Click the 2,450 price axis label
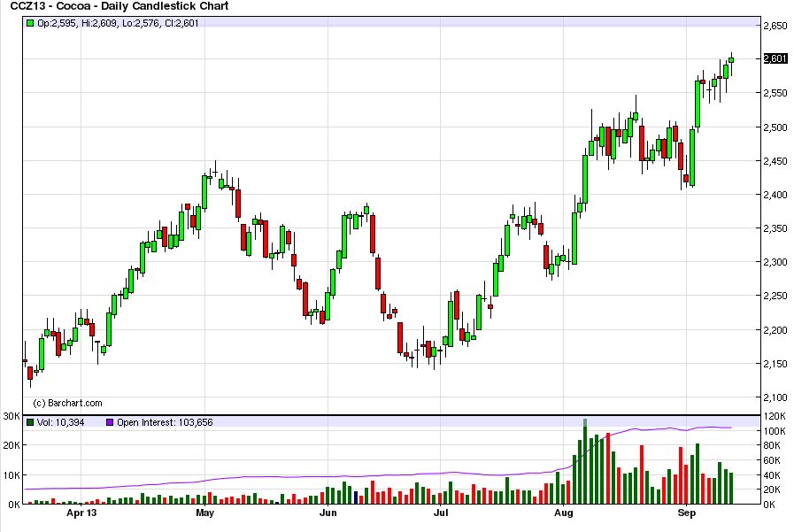Image resolution: width=794 pixels, height=532 pixels. 775,161
